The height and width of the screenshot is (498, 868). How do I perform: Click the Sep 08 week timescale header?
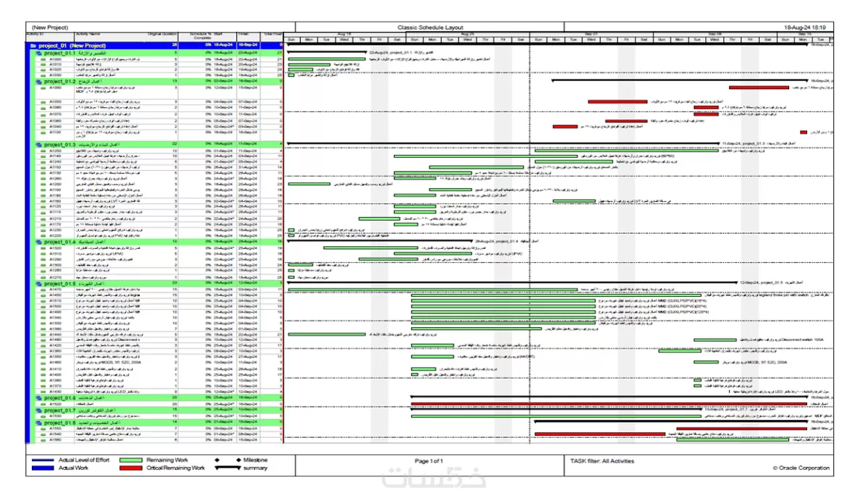tap(715, 34)
